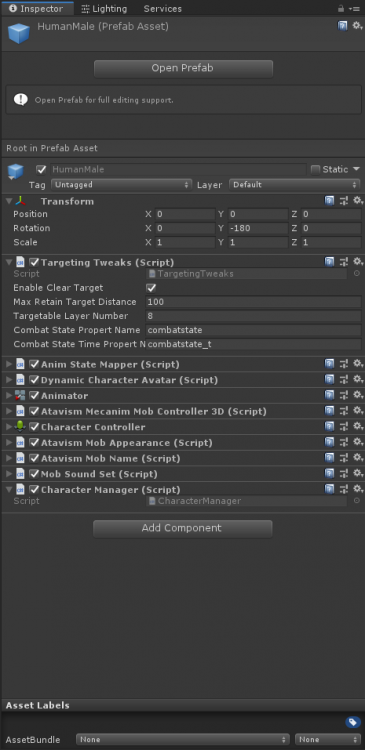This screenshot has height=750, width=365.
Task: Click the Open Prefab button
Action: [x=183, y=68]
